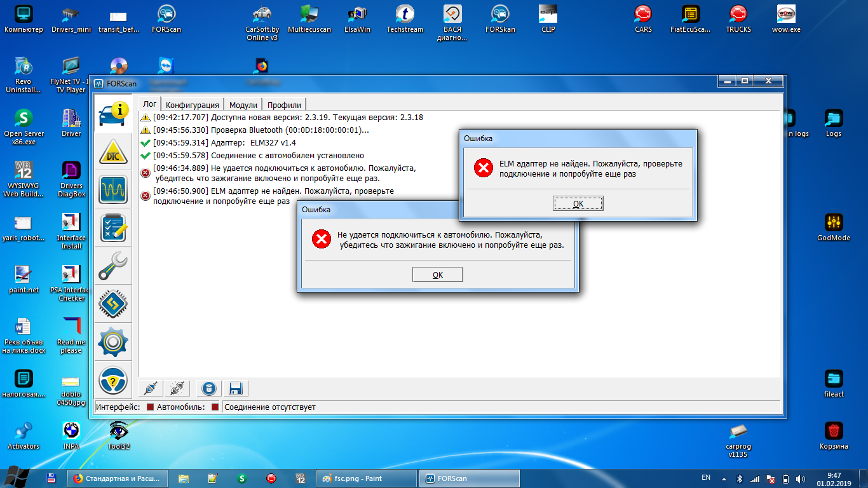868x488 pixels.
Task: Open the wrench service functions section
Action: (113, 266)
